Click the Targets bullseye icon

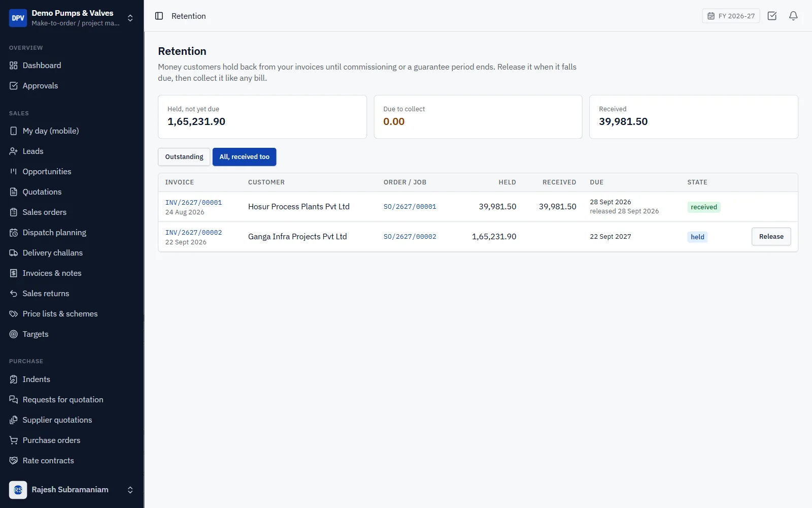click(14, 334)
